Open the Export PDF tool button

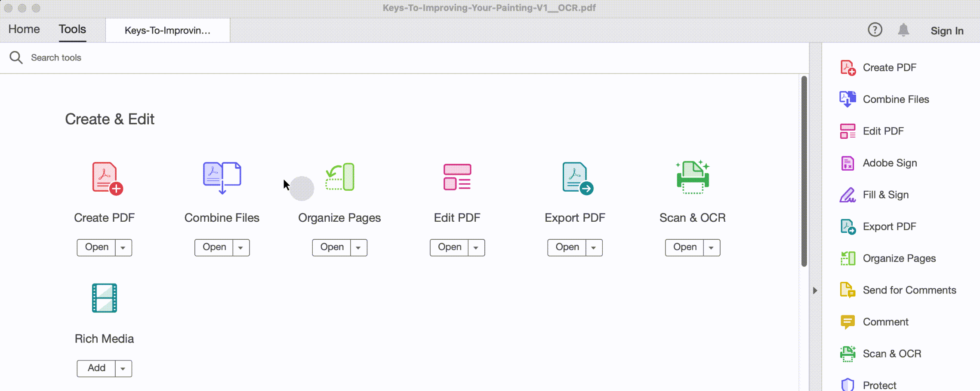567,247
